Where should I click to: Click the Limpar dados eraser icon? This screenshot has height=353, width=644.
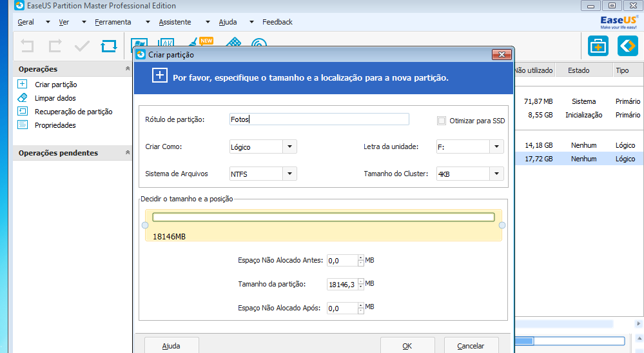point(22,97)
